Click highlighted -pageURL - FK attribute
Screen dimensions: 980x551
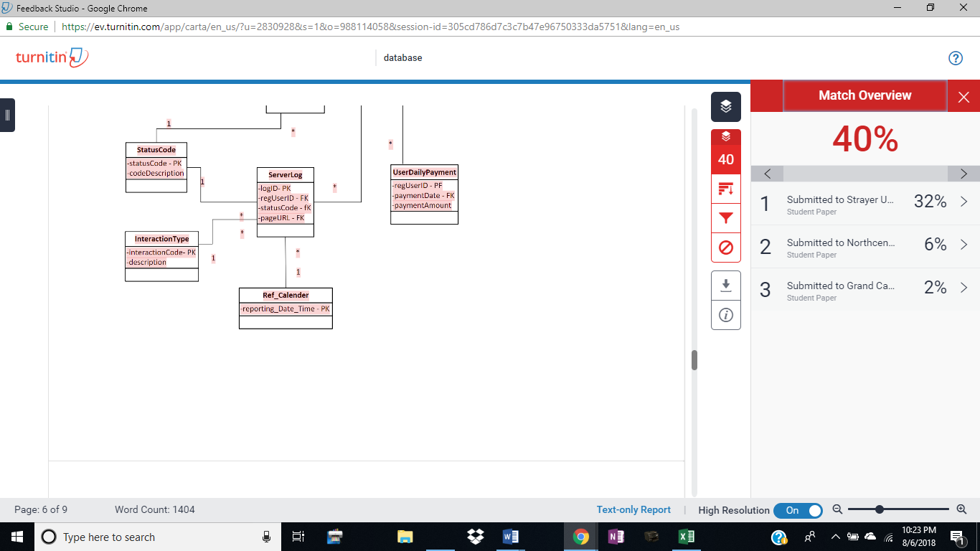coord(281,218)
